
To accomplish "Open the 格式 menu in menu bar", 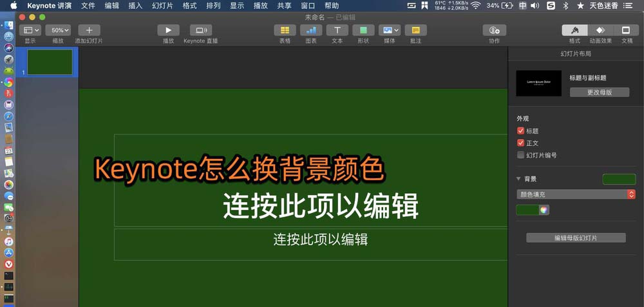I will coord(189,5).
